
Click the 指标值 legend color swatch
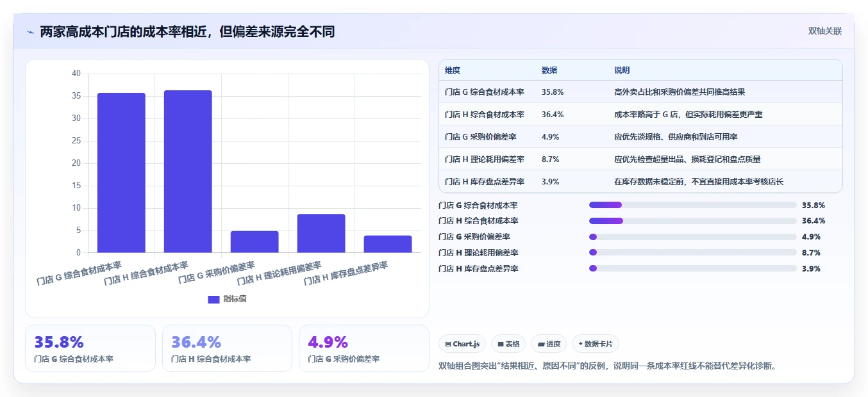point(214,299)
